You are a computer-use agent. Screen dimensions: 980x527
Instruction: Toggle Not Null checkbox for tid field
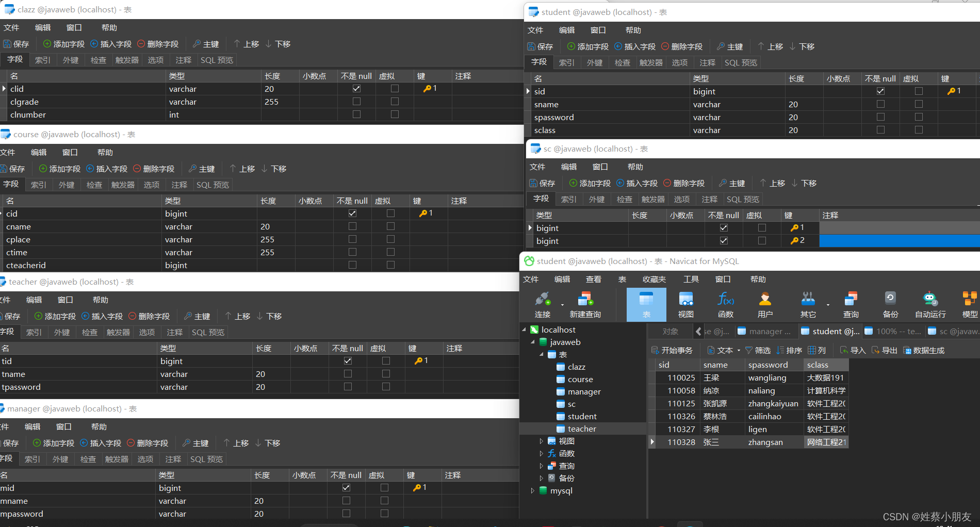(x=348, y=361)
